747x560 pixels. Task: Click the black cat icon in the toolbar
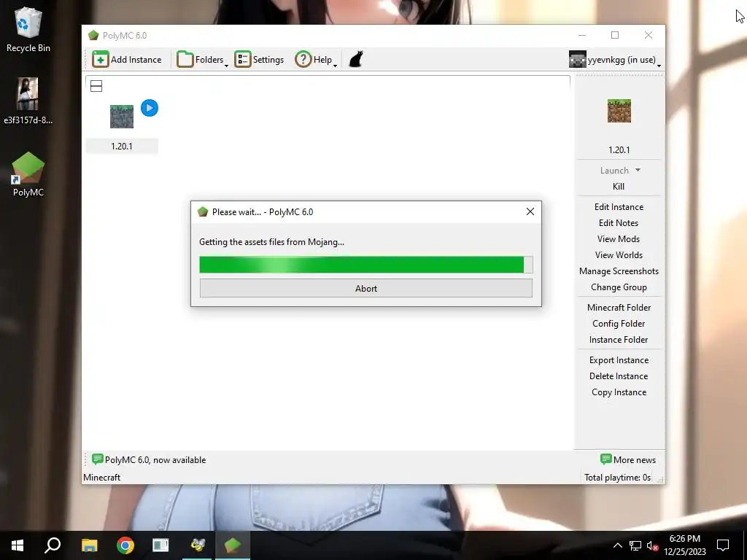pyautogui.click(x=356, y=60)
